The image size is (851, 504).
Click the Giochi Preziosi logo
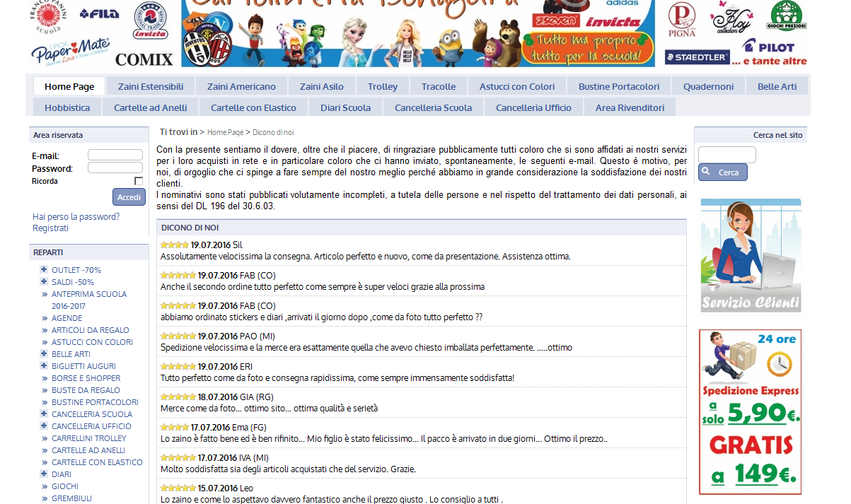click(x=787, y=16)
